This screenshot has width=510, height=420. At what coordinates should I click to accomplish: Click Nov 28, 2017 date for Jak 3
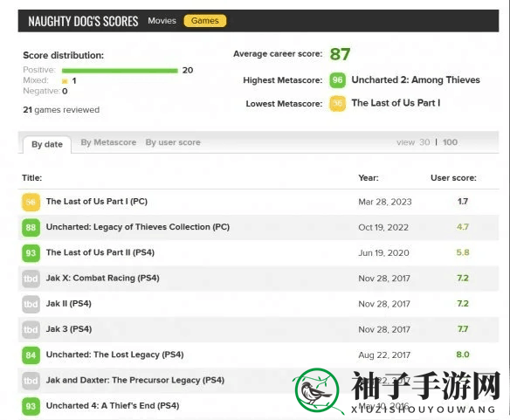click(384, 329)
